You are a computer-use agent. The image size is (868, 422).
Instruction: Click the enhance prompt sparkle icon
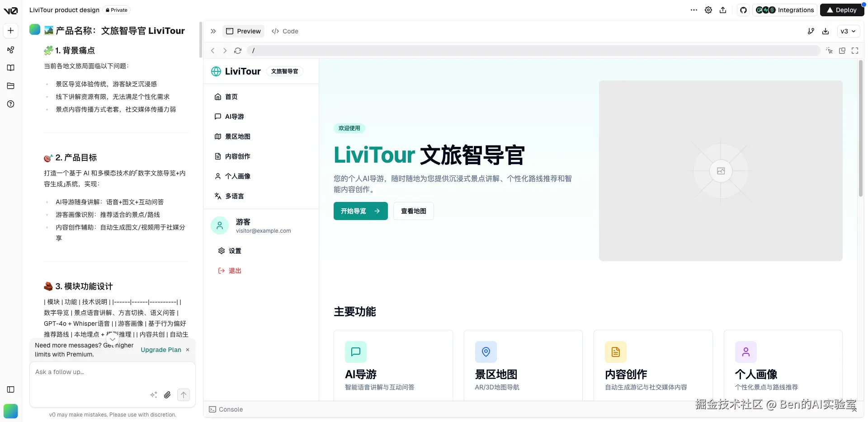(x=154, y=395)
